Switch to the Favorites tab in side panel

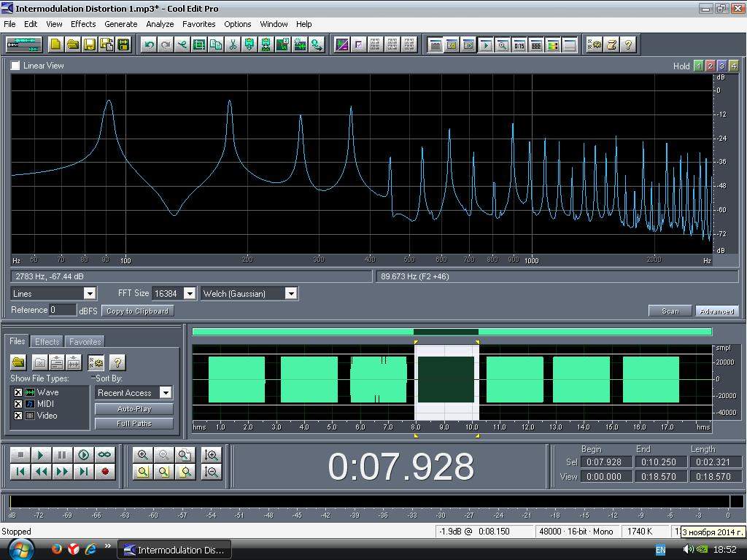[85, 341]
